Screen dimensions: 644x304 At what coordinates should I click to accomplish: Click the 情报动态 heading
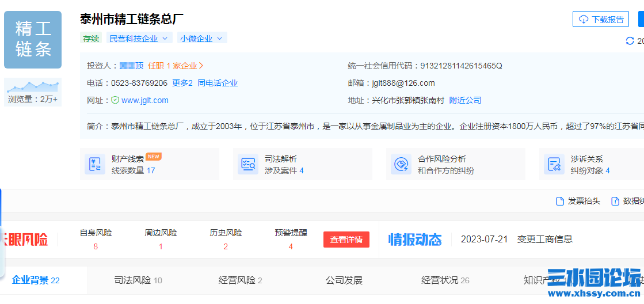415,239
